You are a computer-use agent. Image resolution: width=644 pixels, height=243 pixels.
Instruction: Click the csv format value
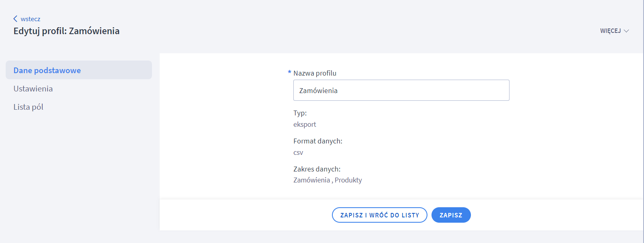(298, 152)
